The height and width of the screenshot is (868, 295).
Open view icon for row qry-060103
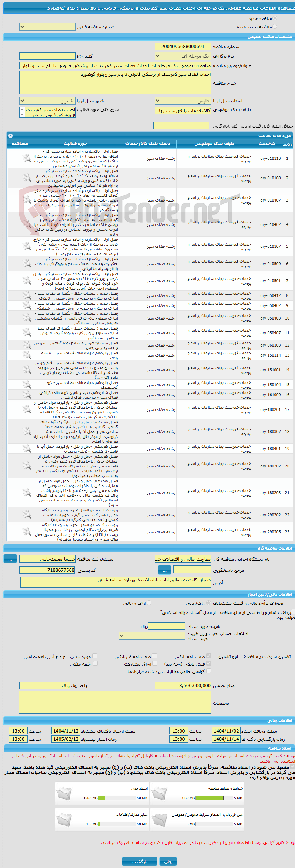pyautogui.click(x=26, y=345)
